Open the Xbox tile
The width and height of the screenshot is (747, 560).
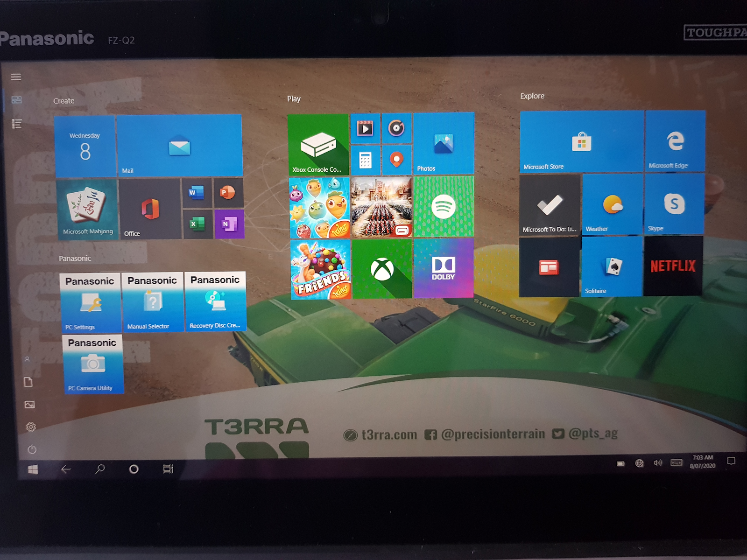point(382,269)
